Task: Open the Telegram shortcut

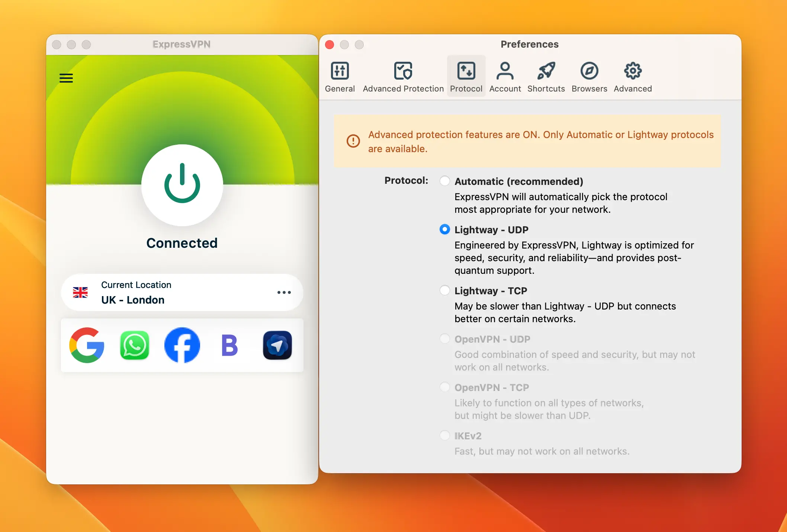Action: 277,345
